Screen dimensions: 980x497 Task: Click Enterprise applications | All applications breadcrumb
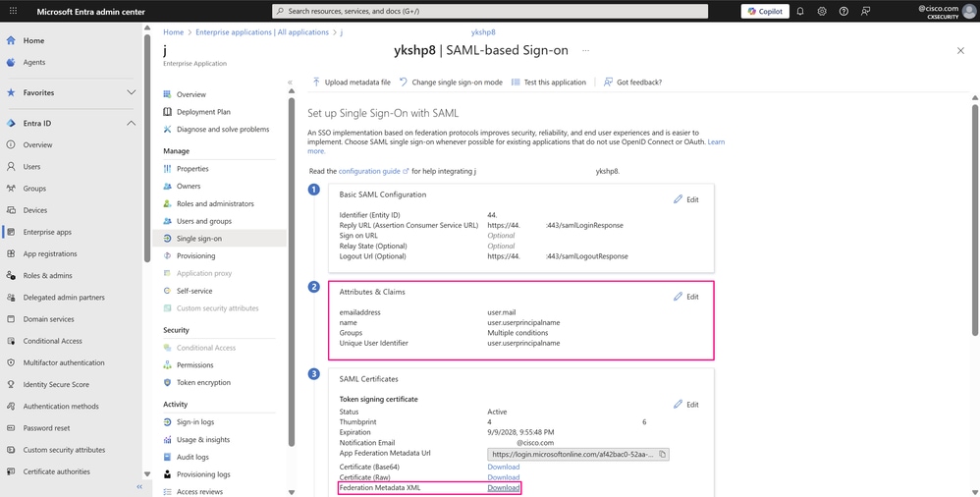(x=262, y=31)
